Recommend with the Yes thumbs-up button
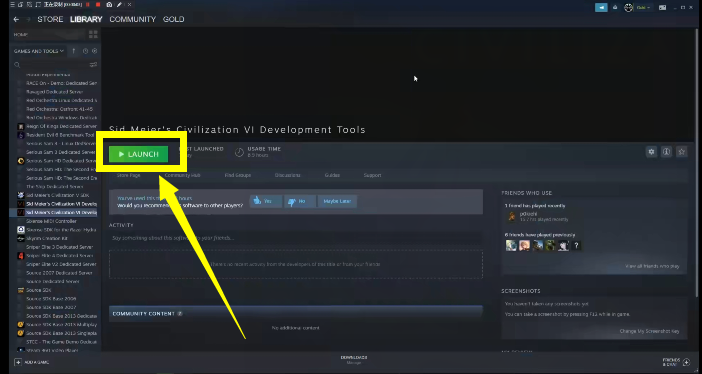The image size is (702, 374). [x=265, y=202]
